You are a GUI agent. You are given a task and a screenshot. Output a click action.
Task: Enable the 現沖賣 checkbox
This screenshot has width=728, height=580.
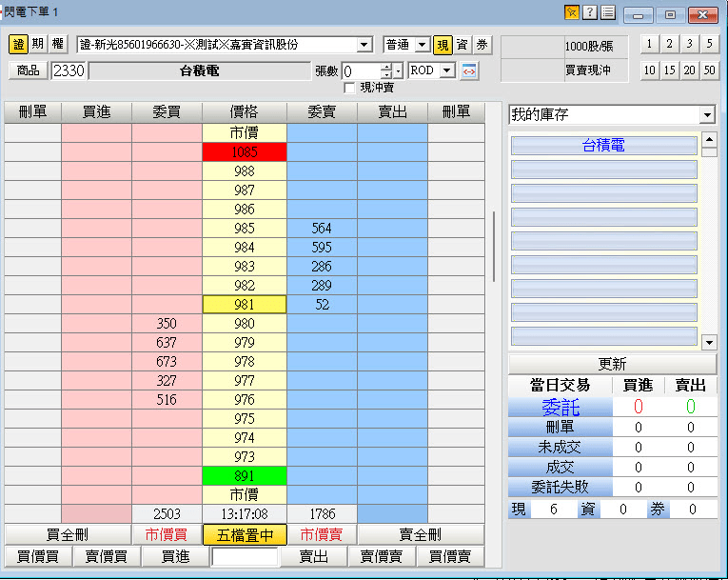click(x=349, y=88)
